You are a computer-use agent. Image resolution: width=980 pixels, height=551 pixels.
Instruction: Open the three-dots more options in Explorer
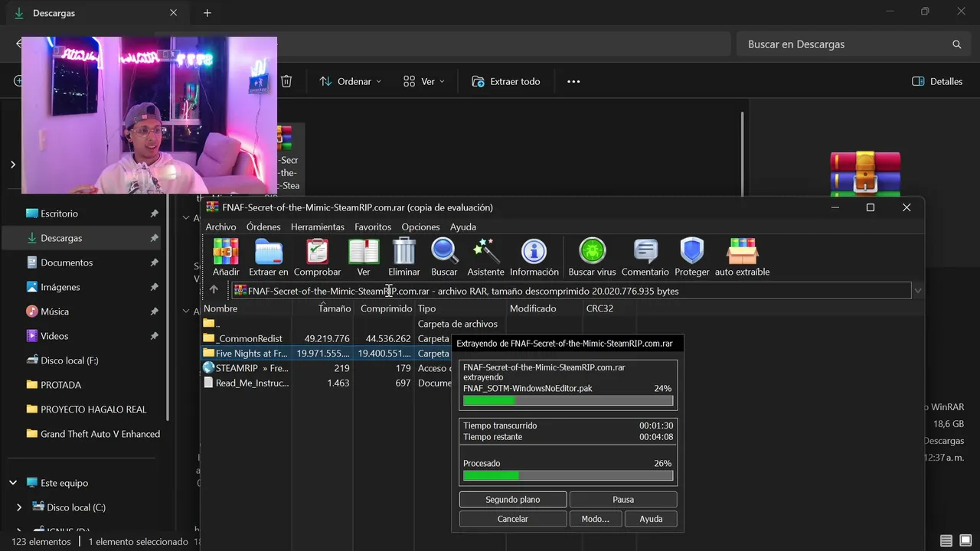(x=573, y=81)
